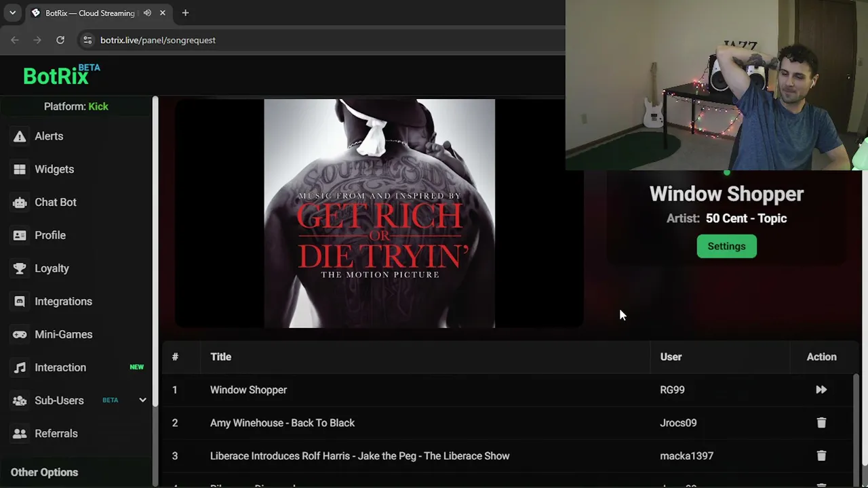868x488 pixels.
Task: Reload the botrix.live page
Action: pyautogui.click(x=60, y=40)
